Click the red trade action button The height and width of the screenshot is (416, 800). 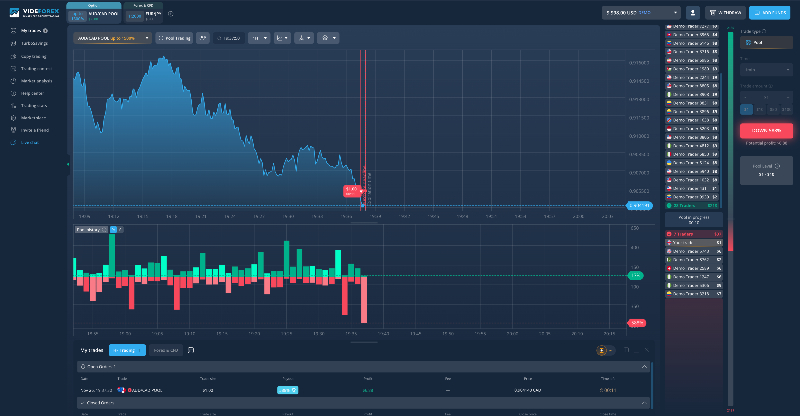click(x=765, y=130)
